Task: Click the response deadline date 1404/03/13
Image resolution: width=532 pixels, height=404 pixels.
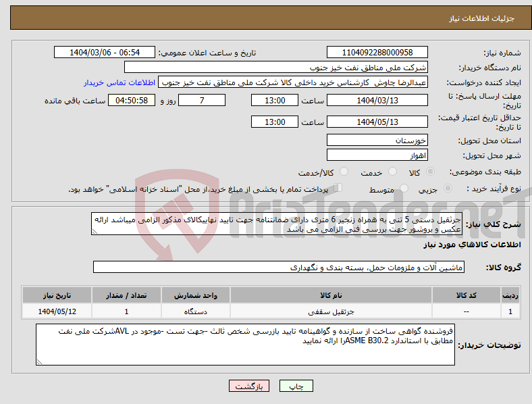Action: 377,100
